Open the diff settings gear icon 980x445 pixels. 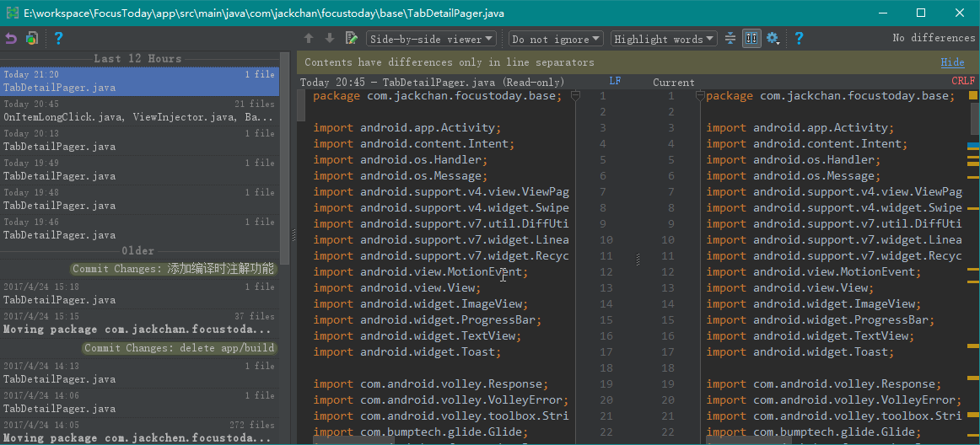(773, 39)
